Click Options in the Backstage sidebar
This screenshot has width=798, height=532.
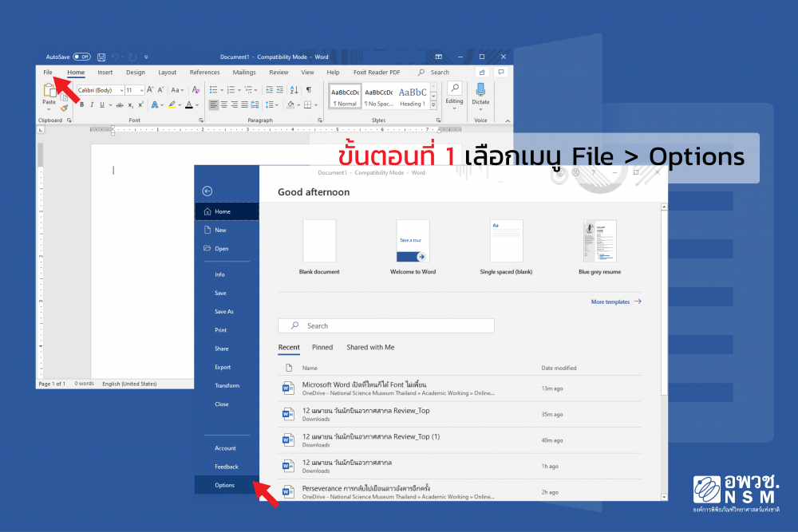coord(224,485)
